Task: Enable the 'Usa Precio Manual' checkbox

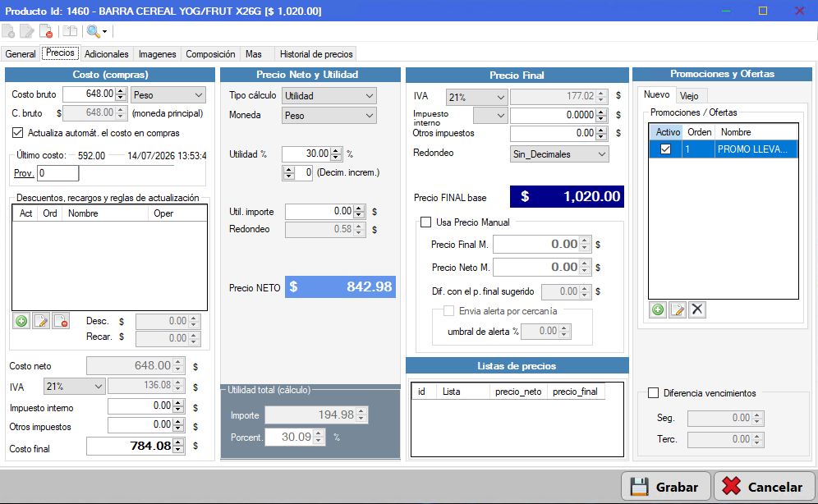Action: [x=426, y=222]
